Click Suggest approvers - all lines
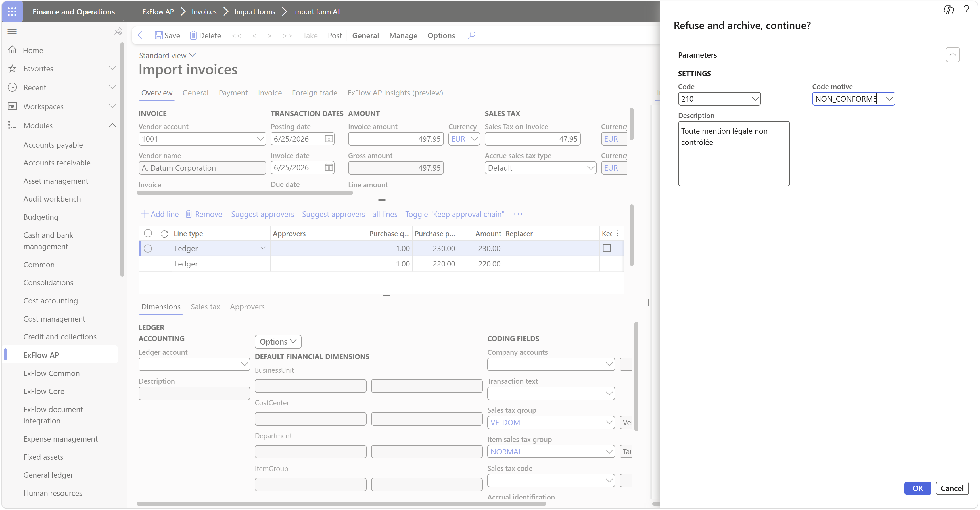Image resolution: width=980 pixels, height=510 pixels. pyautogui.click(x=350, y=214)
